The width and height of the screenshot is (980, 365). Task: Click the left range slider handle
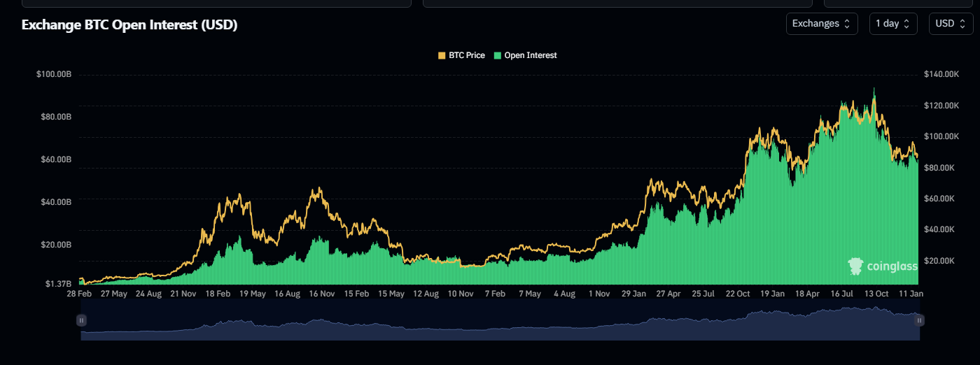tap(81, 320)
